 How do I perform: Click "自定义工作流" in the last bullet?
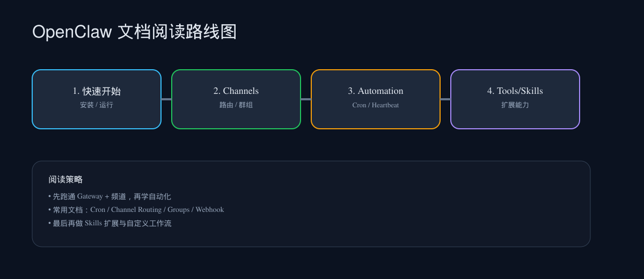149,223
